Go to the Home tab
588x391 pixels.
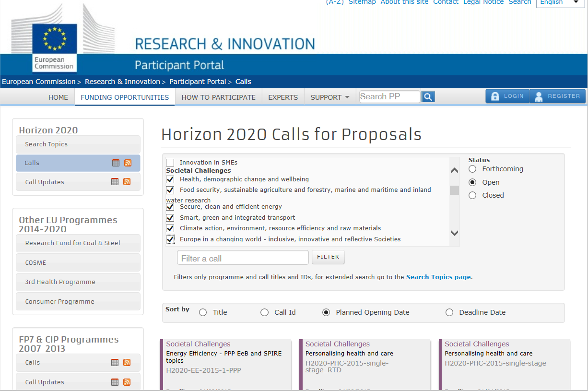58,97
